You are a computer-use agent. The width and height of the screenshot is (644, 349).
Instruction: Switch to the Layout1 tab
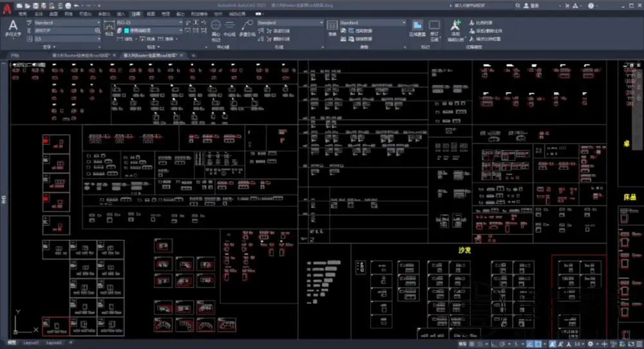[x=31, y=343]
